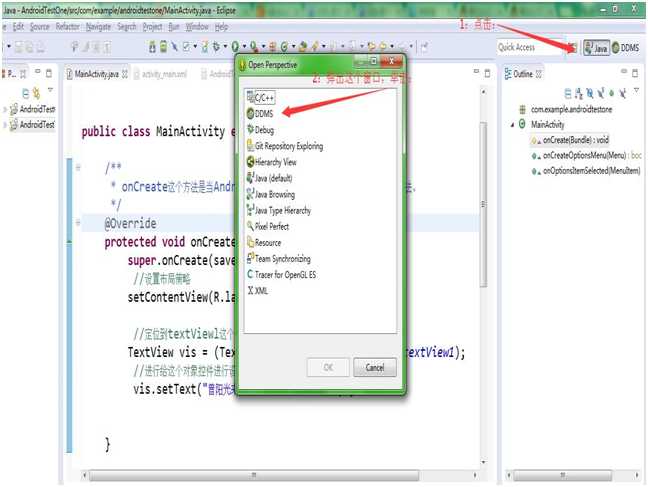
Task: Click the Debug bug toolbar icon
Action: (x=216, y=46)
